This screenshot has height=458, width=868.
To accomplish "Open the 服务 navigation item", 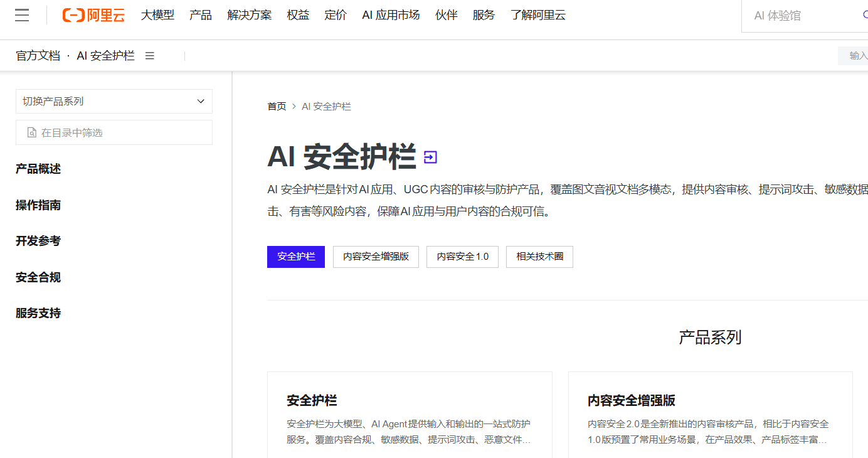I will [484, 16].
